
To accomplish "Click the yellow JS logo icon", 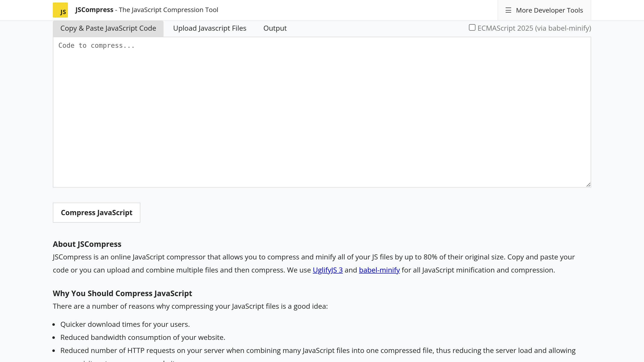I will [60, 10].
